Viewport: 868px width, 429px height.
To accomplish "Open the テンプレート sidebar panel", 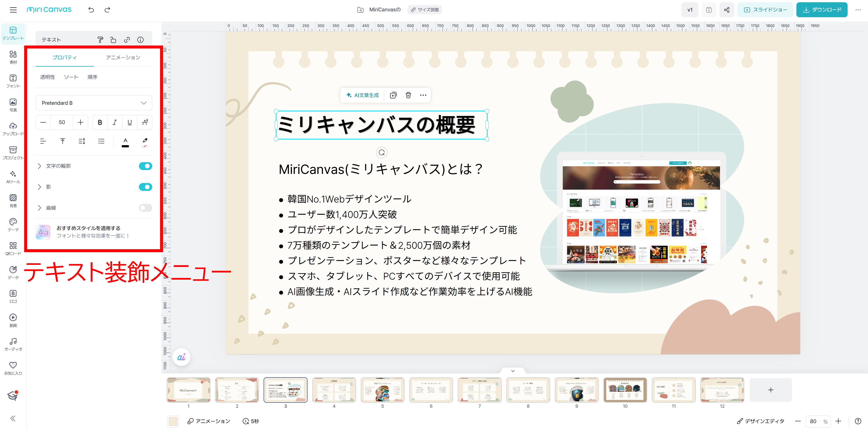I will pos(13,33).
